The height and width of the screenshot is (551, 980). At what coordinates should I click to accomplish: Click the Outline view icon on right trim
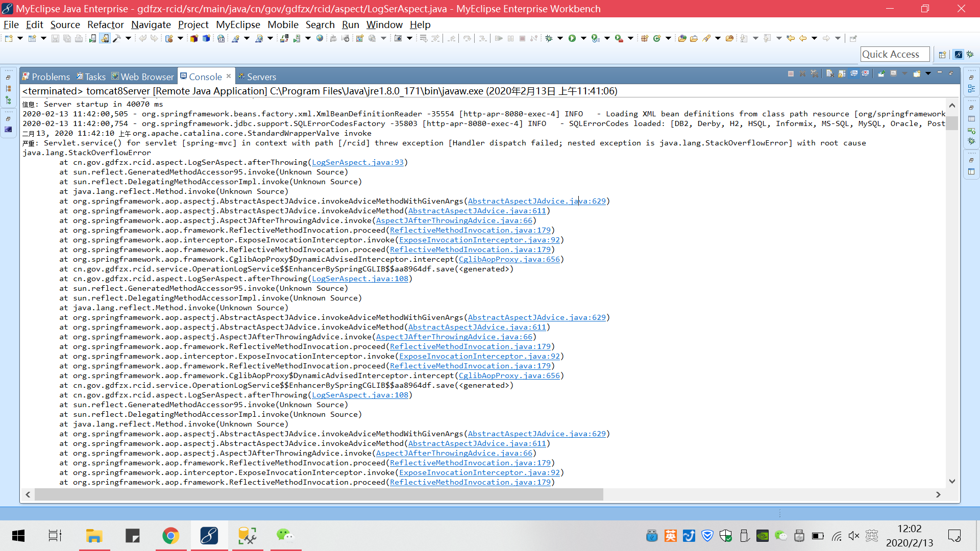click(971, 89)
